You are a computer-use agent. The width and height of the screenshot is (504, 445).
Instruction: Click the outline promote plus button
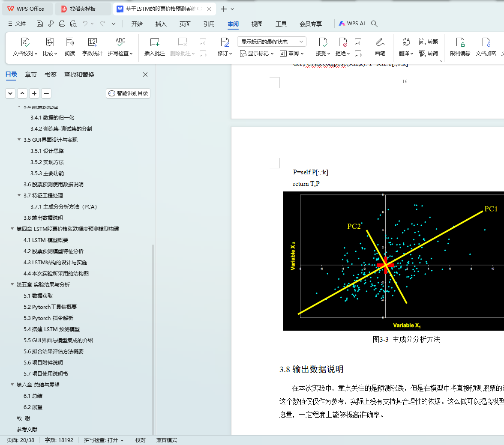tap(34, 93)
